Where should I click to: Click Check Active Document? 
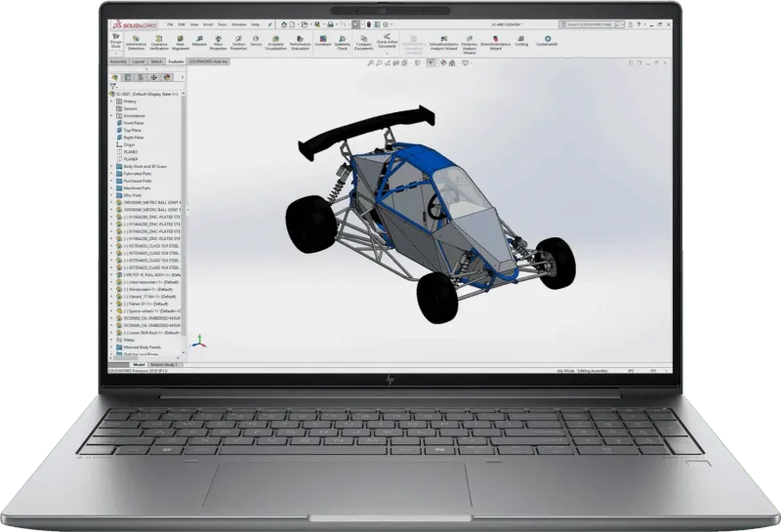(387, 41)
